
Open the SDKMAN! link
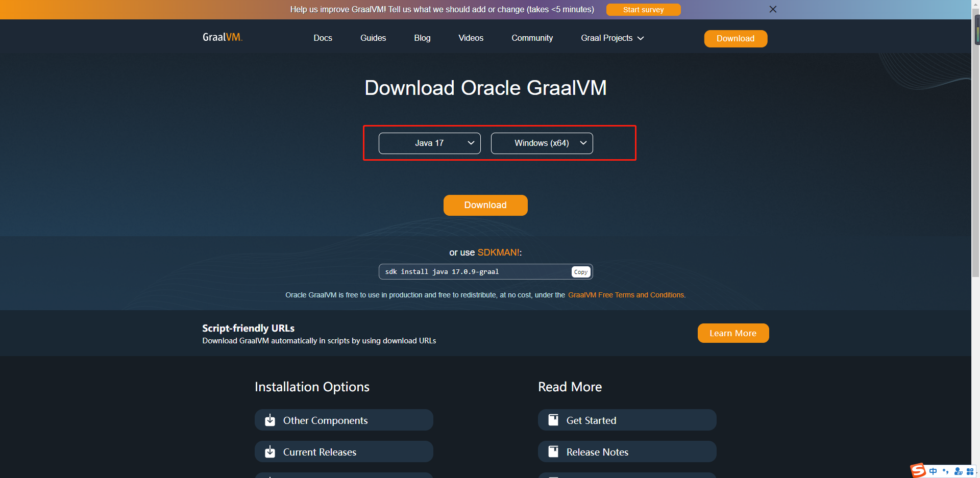click(x=498, y=253)
